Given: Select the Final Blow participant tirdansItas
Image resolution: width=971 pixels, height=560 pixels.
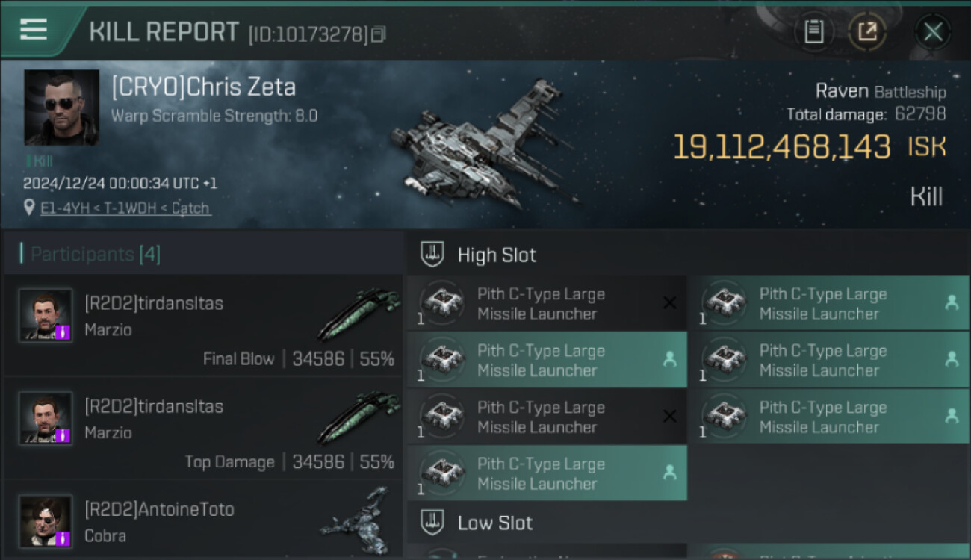Looking at the screenshot, I should 154,303.
